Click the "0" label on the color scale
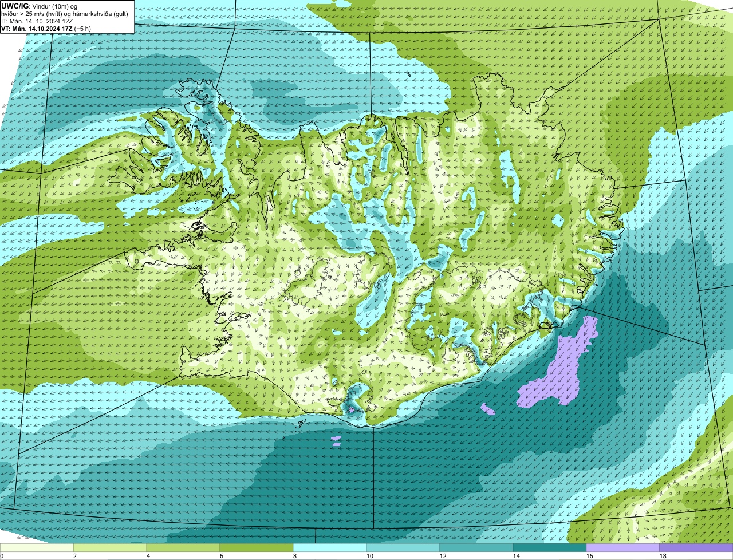 (x=2, y=556)
